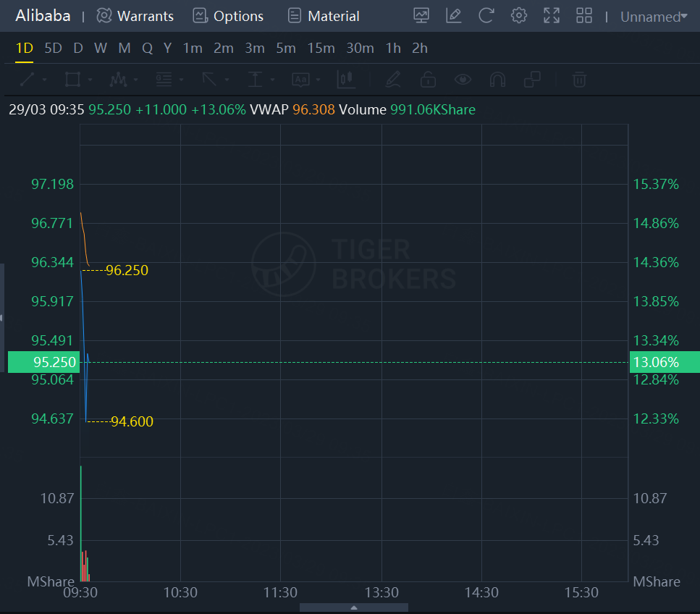
Task: Refresh the chart with the reload icon
Action: [486, 16]
